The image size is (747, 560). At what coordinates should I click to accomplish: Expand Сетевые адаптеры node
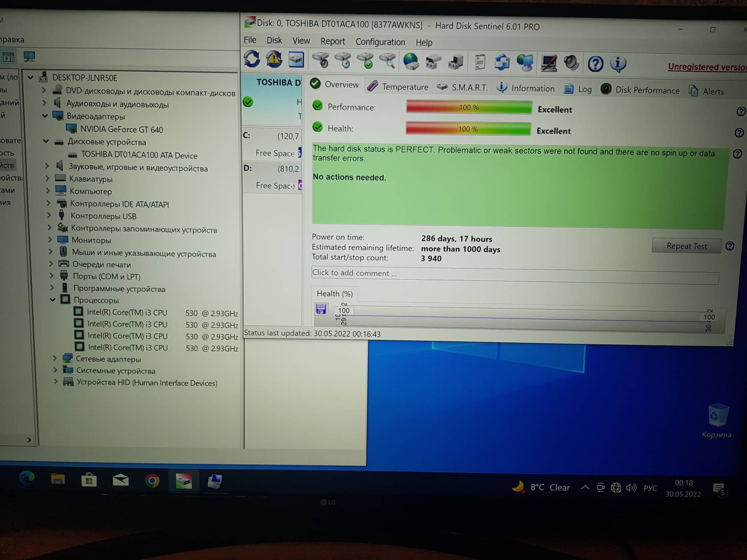[55, 358]
